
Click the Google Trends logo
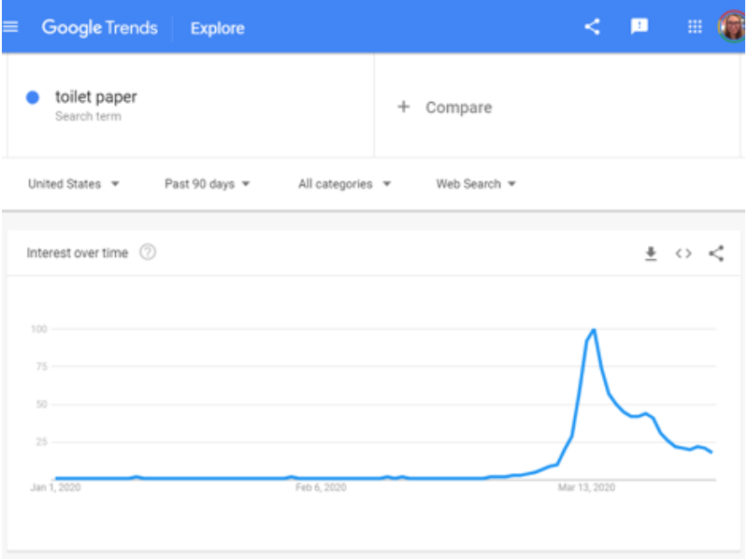point(99,28)
